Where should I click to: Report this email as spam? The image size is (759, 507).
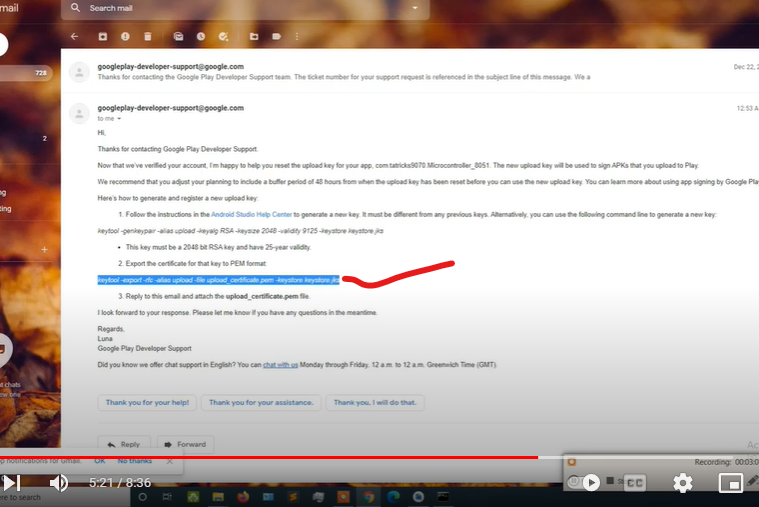[x=125, y=37]
